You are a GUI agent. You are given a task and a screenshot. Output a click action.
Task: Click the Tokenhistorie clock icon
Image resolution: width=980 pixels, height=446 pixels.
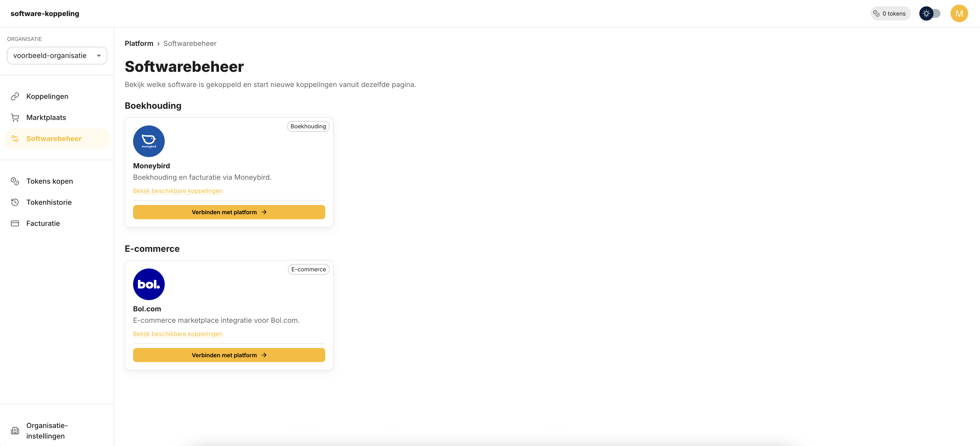coord(15,202)
